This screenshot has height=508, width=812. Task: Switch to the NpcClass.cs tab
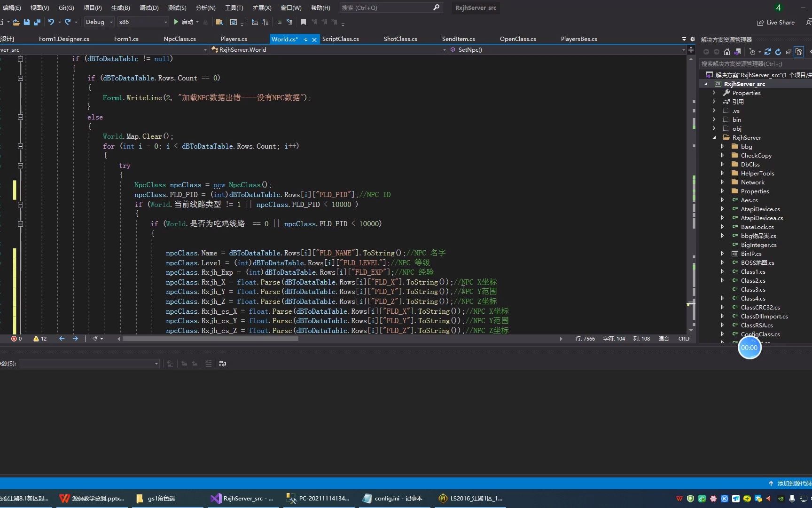coord(180,39)
